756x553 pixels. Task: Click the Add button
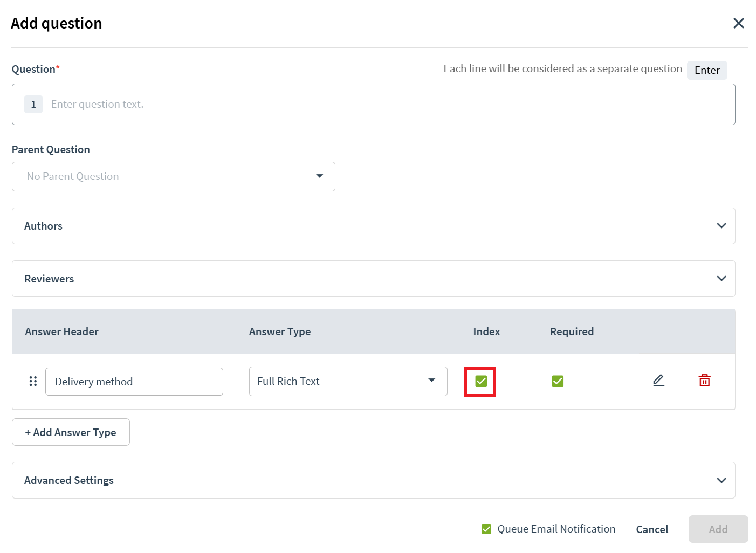coord(718,529)
